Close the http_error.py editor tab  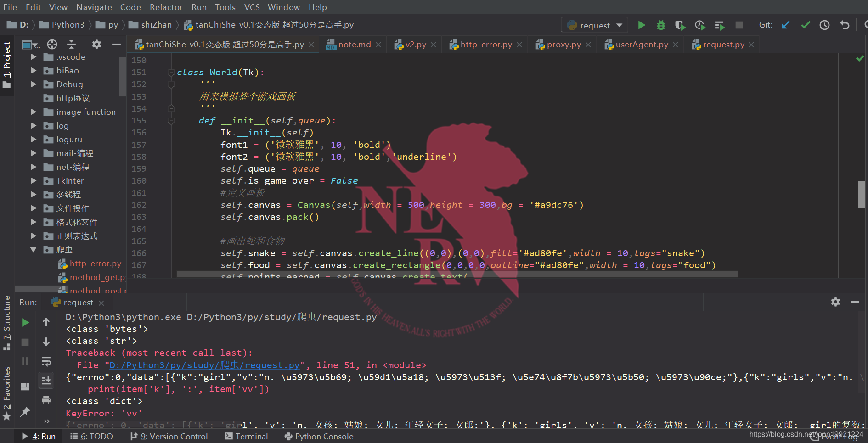pyautogui.click(x=519, y=45)
